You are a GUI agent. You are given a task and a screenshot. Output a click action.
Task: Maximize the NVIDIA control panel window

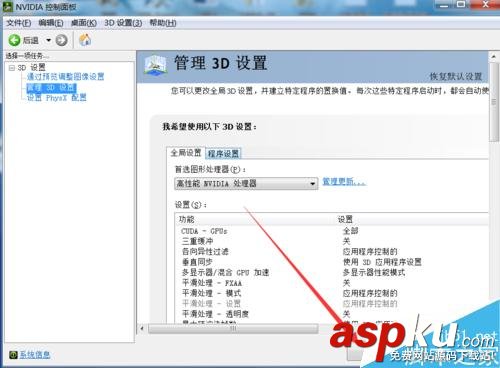pos(461,4)
